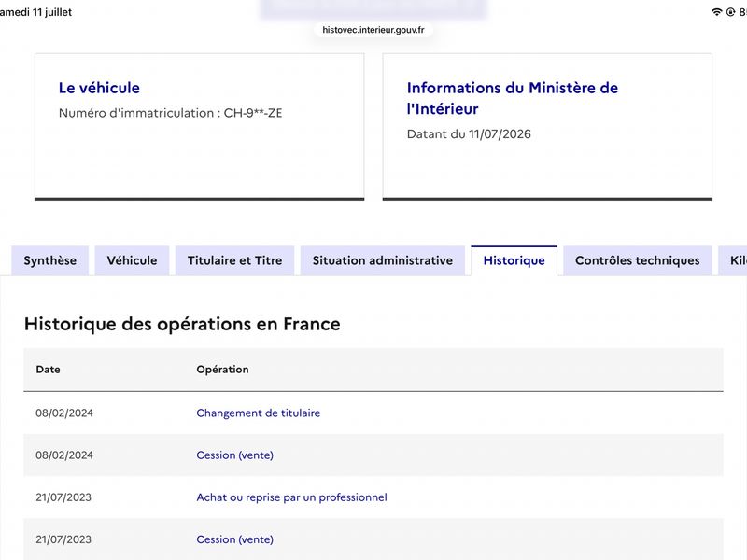Viewport: 747px width, 560px height.
Task: Click 'Numéro d'immatriculation : CH-9**-ZE' text
Action: click(171, 113)
